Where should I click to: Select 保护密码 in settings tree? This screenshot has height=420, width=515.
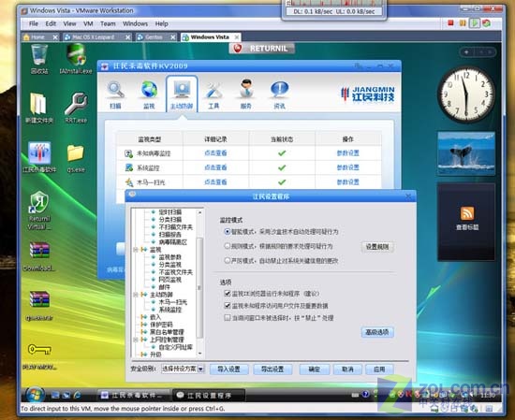pyautogui.click(x=161, y=325)
